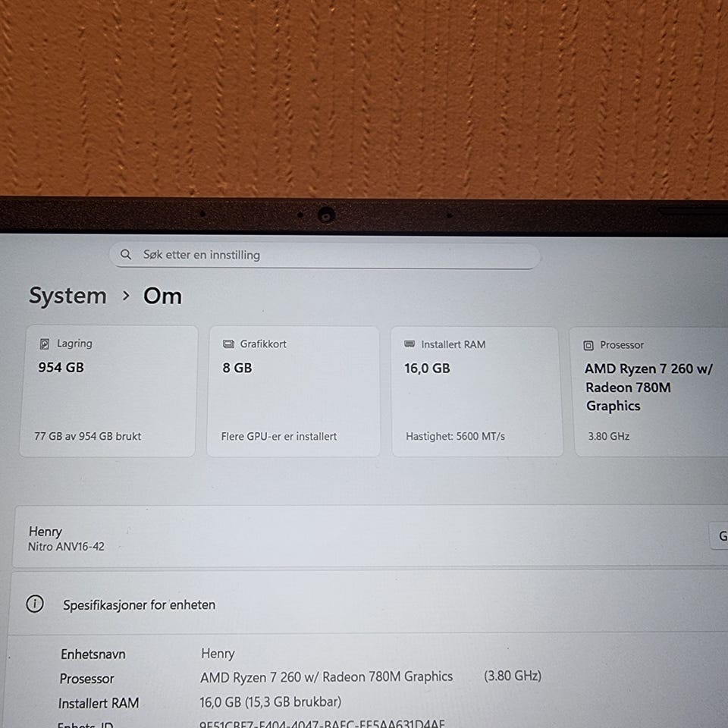Click 'AMD Ryzen 7 260 w/ Radeon 780M Graphics' value
Screen dimensions: 728x728
click(326, 677)
